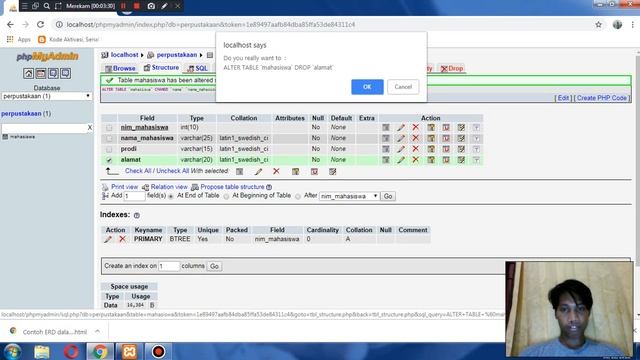This screenshot has width=640, height=360.
Task: Drop the PRIMARY index red X icon
Action: click(122, 239)
